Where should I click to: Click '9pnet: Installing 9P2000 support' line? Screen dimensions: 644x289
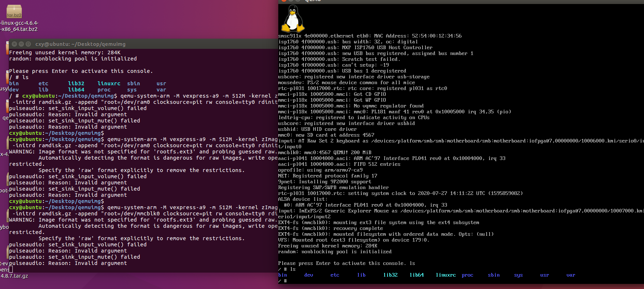coord(325,182)
